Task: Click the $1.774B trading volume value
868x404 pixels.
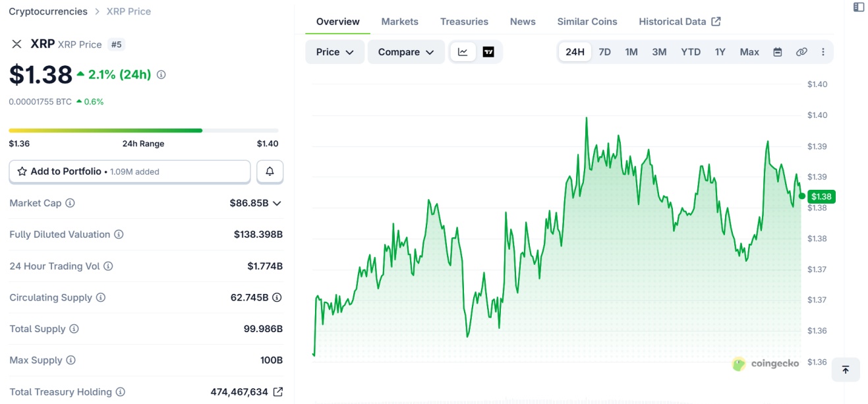Action: (x=265, y=266)
